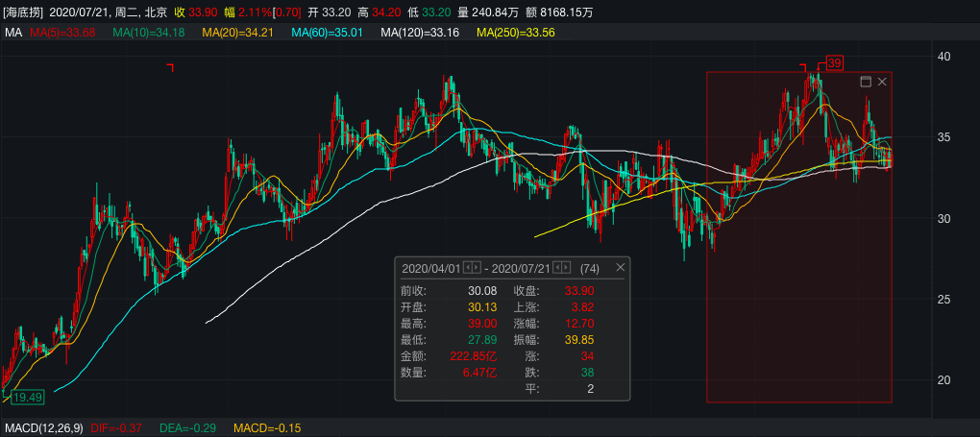Image resolution: width=980 pixels, height=437 pixels.
Task: Move the end date 2020/07/21 back
Action: (556, 268)
